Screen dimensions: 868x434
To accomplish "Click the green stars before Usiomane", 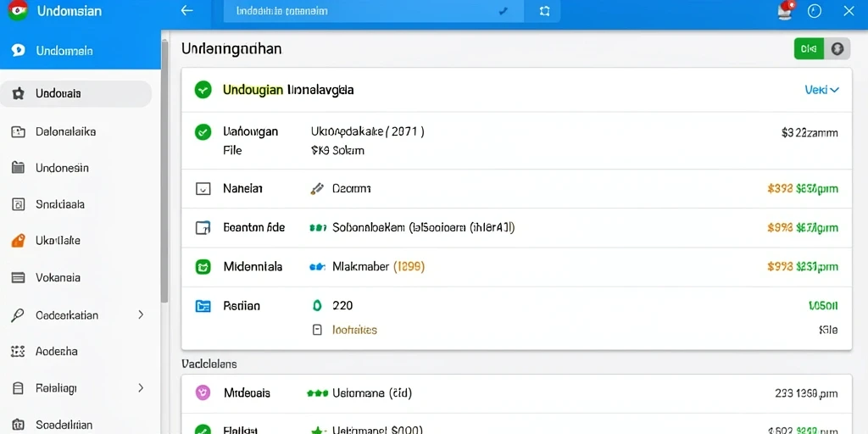I will coord(317,393).
